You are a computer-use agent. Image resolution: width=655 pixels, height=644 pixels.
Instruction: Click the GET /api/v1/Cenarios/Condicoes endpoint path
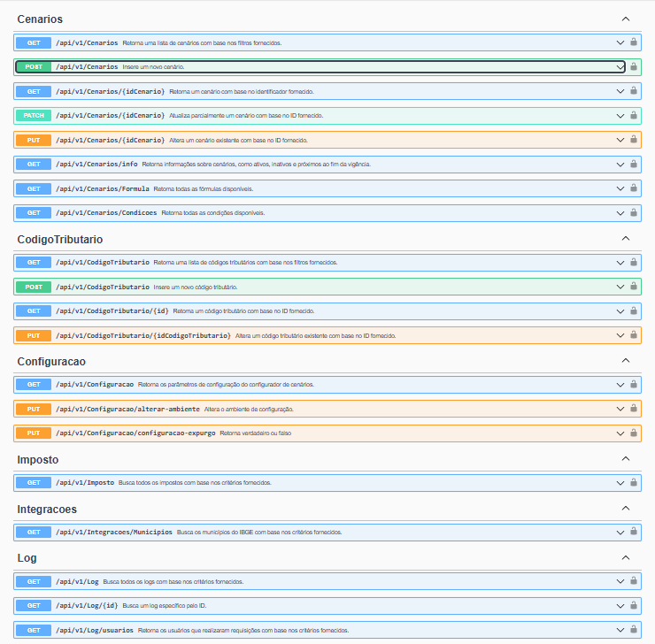click(106, 213)
